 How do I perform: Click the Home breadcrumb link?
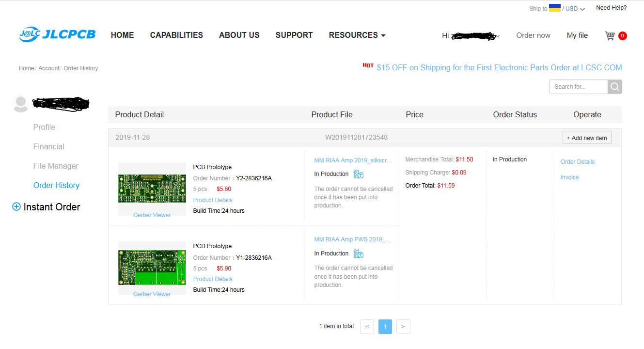click(x=26, y=68)
